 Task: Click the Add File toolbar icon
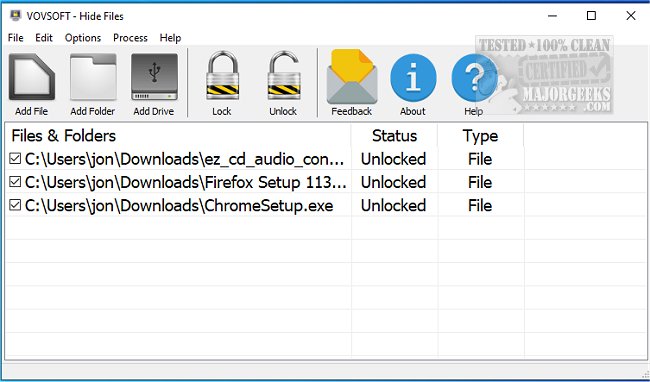coord(32,77)
